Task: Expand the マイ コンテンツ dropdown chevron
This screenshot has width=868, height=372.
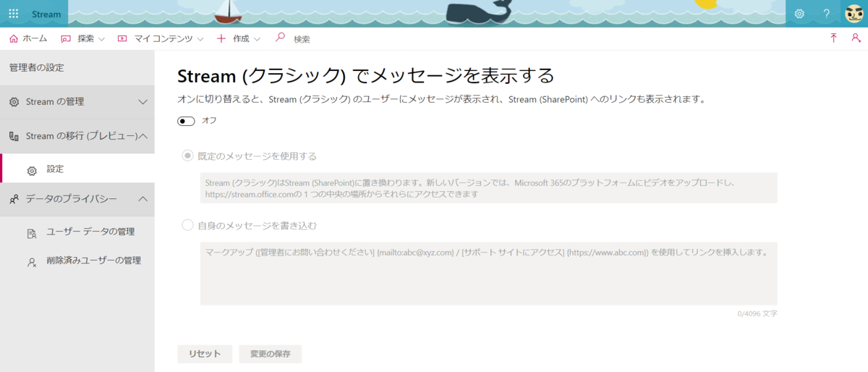Action: click(x=200, y=39)
